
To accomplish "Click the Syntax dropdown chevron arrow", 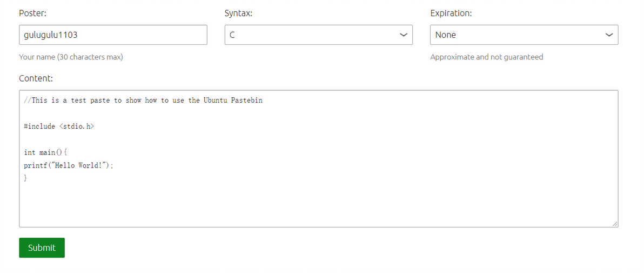I will point(403,35).
